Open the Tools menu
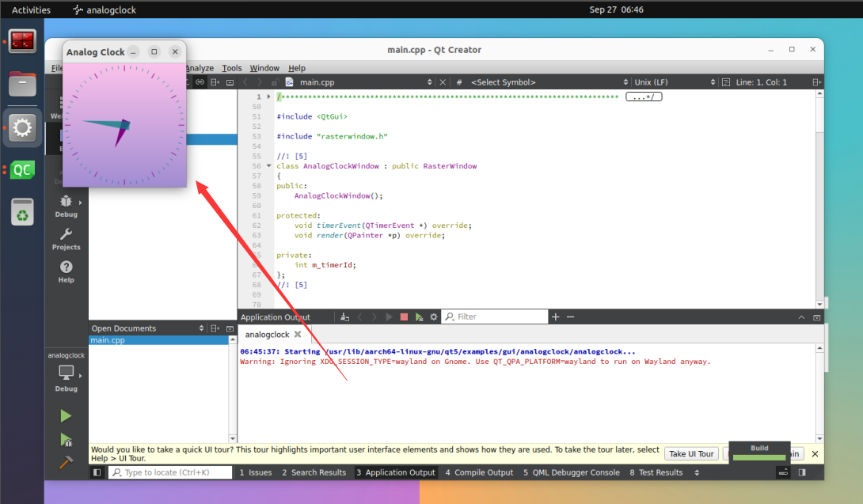Image resolution: width=863 pixels, height=504 pixels. (x=232, y=68)
